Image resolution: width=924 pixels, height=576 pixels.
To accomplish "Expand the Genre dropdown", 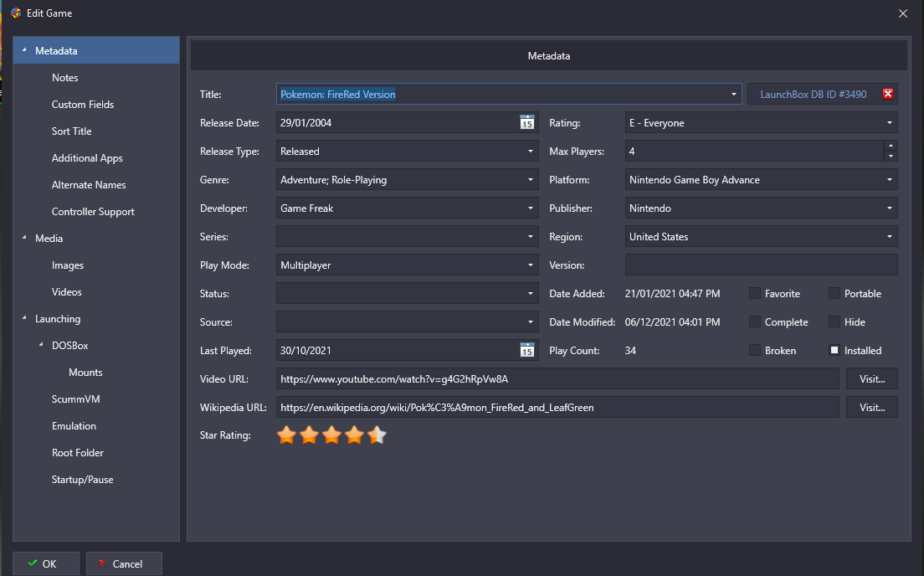I will (x=531, y=180).
